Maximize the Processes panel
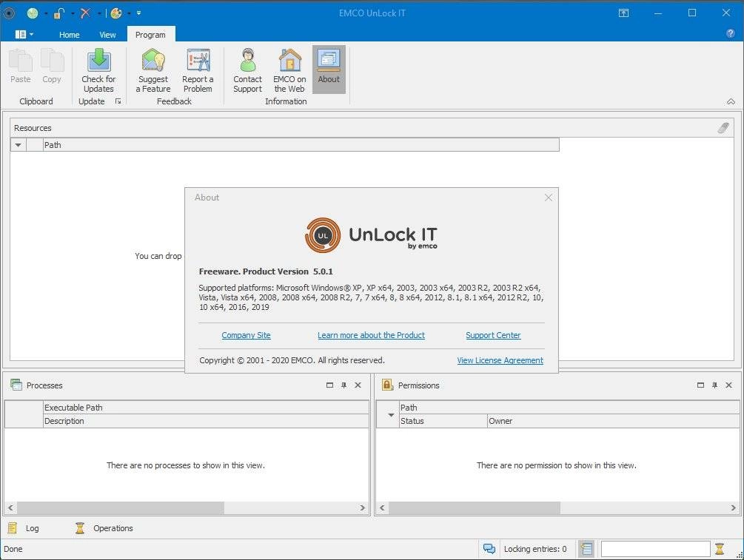744x560 pixels. coord(329,385)
